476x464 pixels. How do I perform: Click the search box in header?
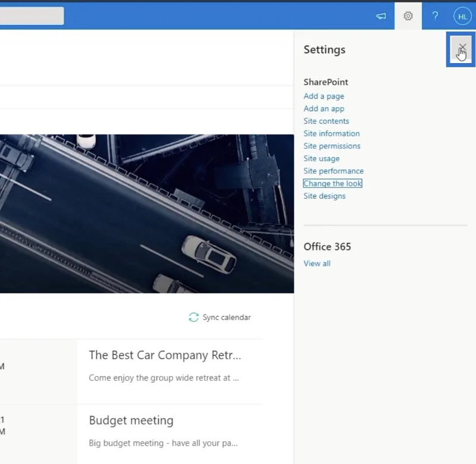tap(32, 16)
